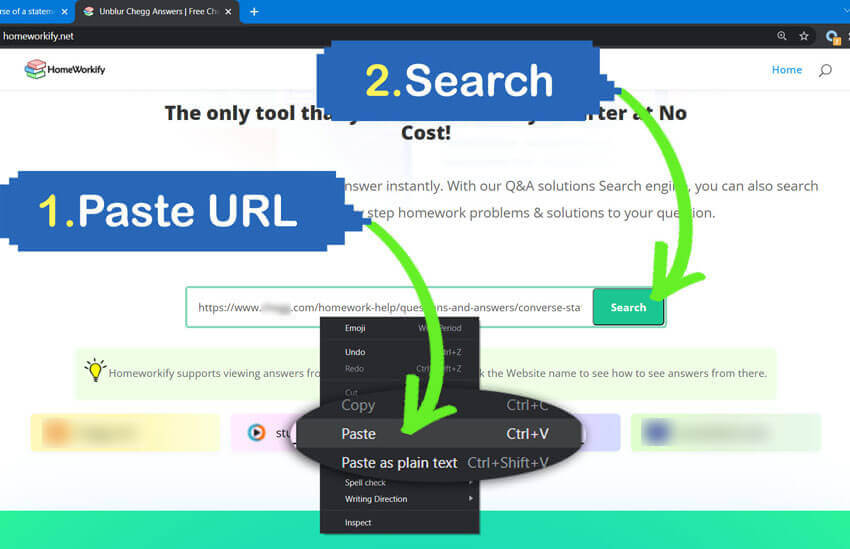Open the blurred green site card
This screenshot has width=850, height=549.
tap(726, 432)
